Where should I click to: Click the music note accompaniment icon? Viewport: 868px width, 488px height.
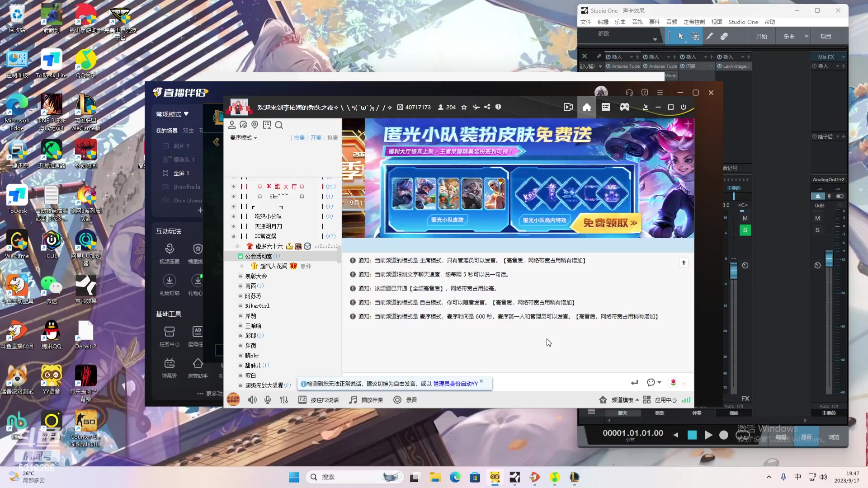click(353, 400)
